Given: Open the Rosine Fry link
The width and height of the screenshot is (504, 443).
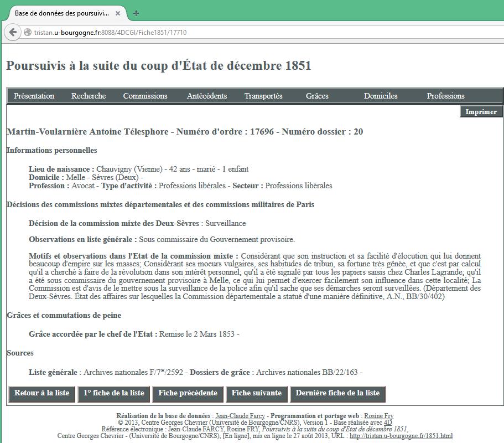Looking at the screenshot, I should (378, 416).
